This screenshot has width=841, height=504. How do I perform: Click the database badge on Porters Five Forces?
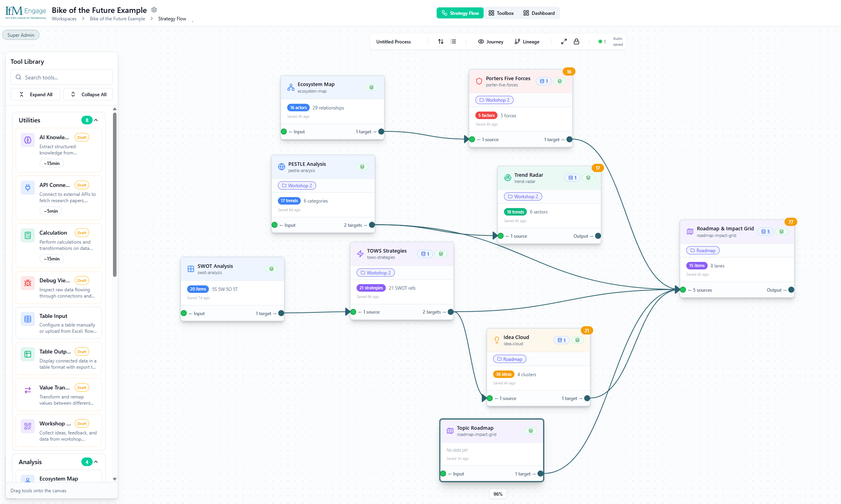[x=543, y=81]
